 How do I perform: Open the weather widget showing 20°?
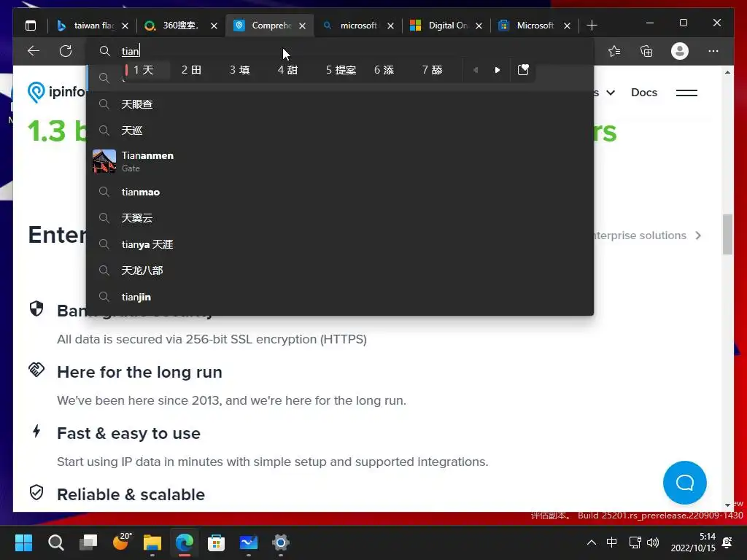(120, 542)
